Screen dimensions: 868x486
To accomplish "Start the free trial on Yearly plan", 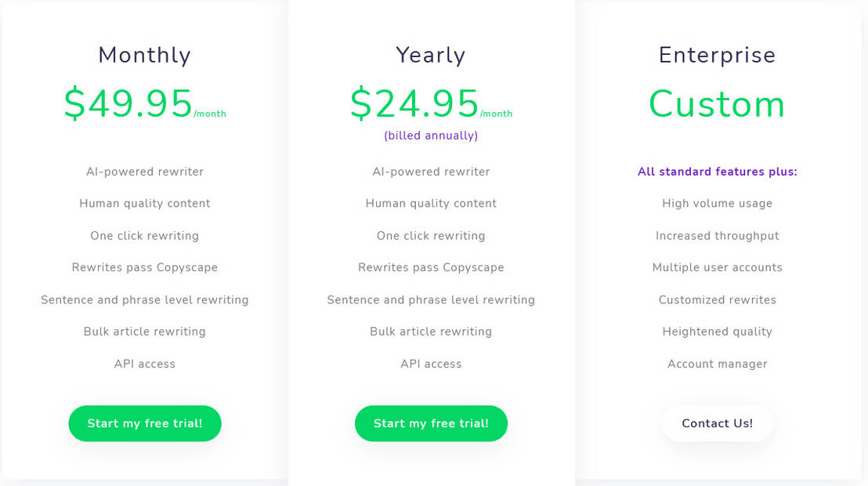I will point(431,423).
